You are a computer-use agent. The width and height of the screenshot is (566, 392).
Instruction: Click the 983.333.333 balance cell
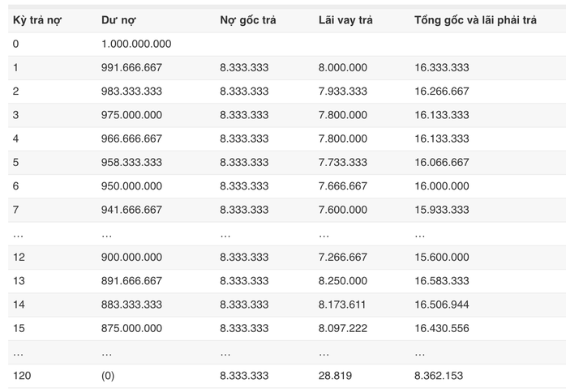click(x=131, y=92)
